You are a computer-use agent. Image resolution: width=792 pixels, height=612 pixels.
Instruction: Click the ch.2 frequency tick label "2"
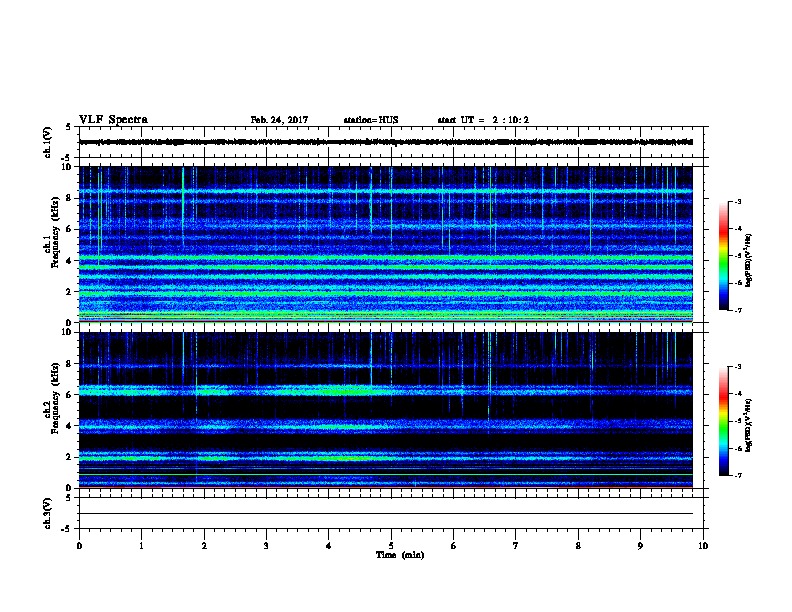[x=69, y=457]
